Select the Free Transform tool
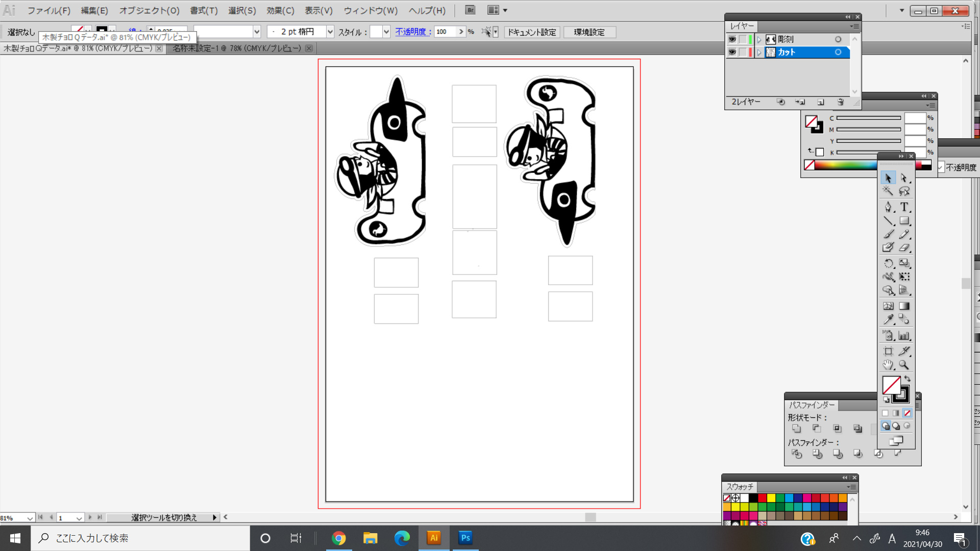 point(904,277)
